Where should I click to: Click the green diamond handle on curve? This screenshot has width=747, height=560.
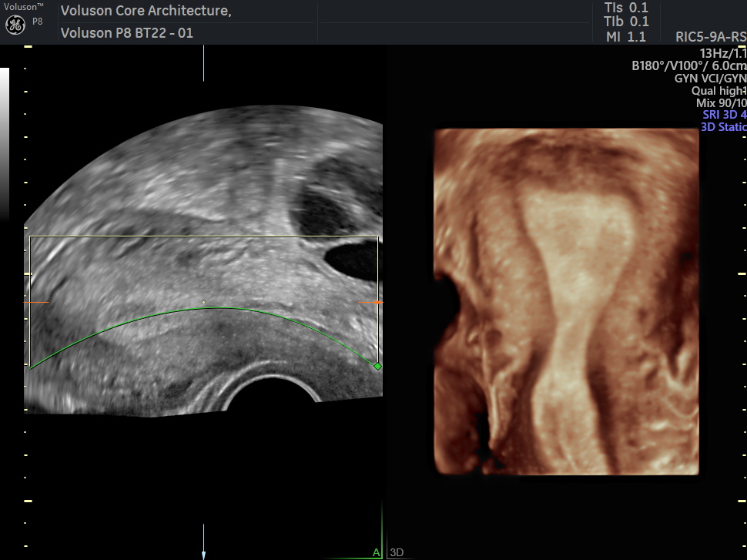377,366
